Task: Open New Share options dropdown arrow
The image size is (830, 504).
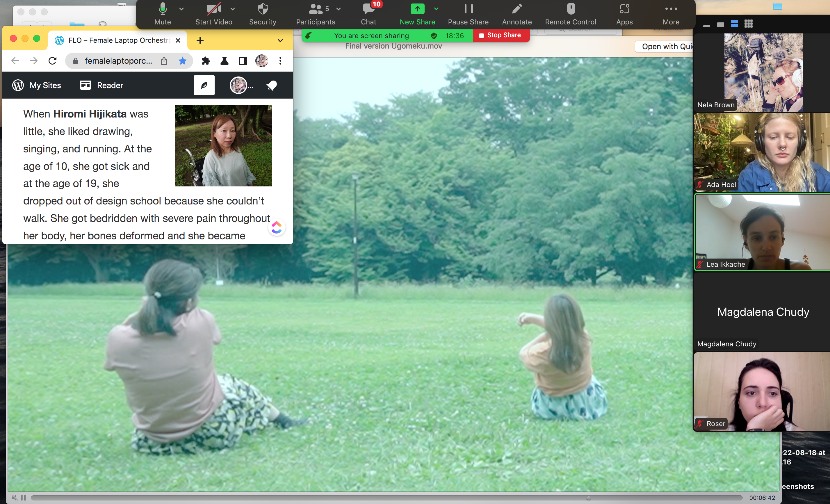Action: pyautogui.click(x=436, y=9)
